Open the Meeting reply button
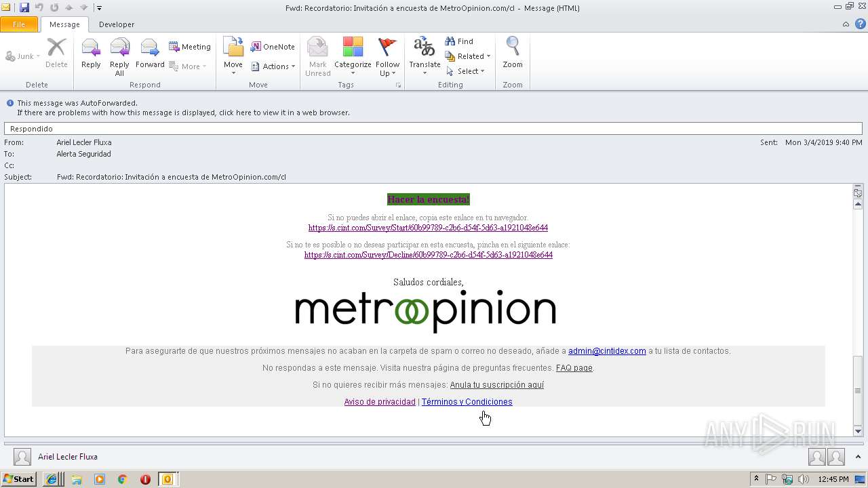 click(190, 47)
